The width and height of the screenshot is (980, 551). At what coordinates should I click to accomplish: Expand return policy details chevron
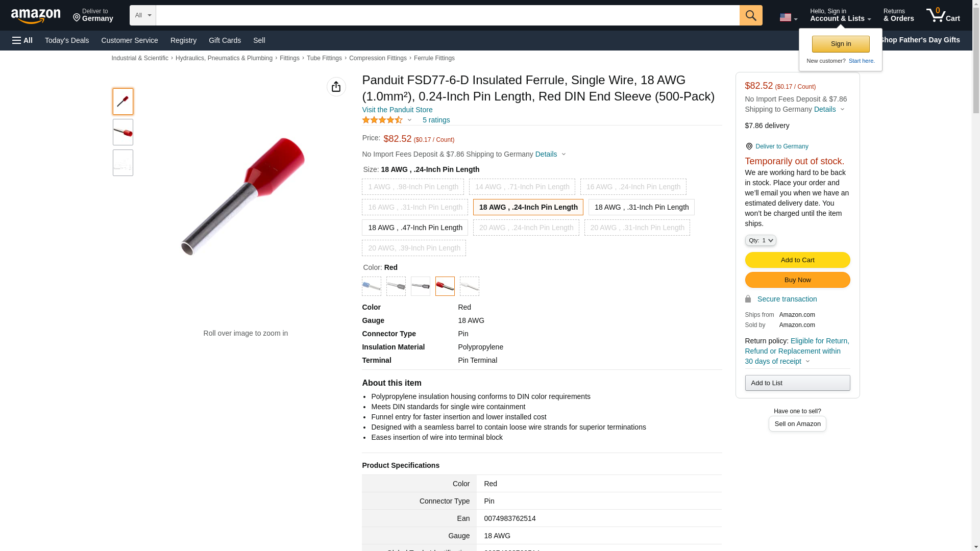click(807, 361)
